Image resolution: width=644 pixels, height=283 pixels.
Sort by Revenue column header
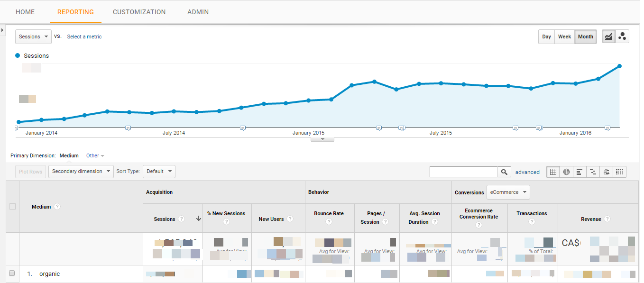(x=591, y=219)
